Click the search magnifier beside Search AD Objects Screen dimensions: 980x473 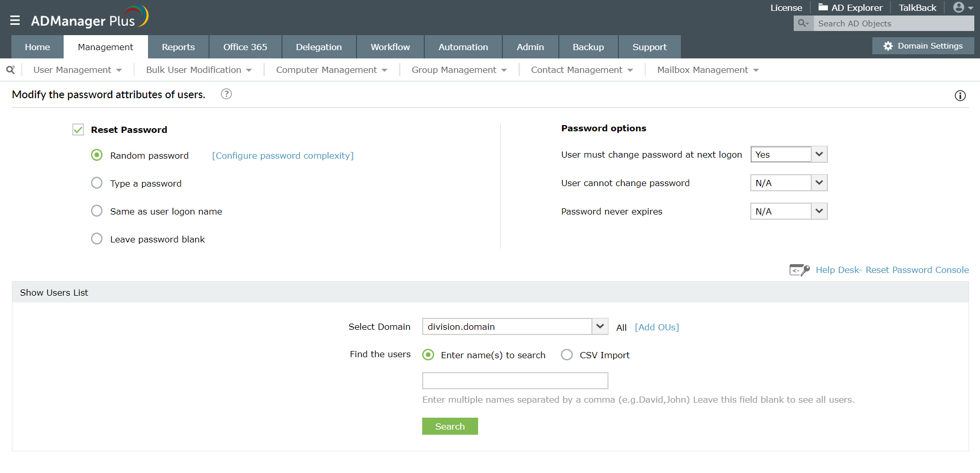tap(804, 23)
